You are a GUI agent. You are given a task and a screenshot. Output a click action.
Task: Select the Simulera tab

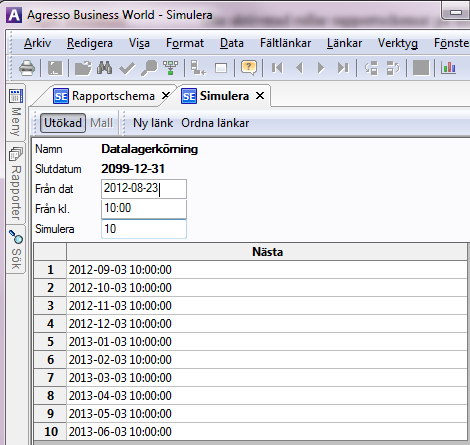click(x=215, y=96)
